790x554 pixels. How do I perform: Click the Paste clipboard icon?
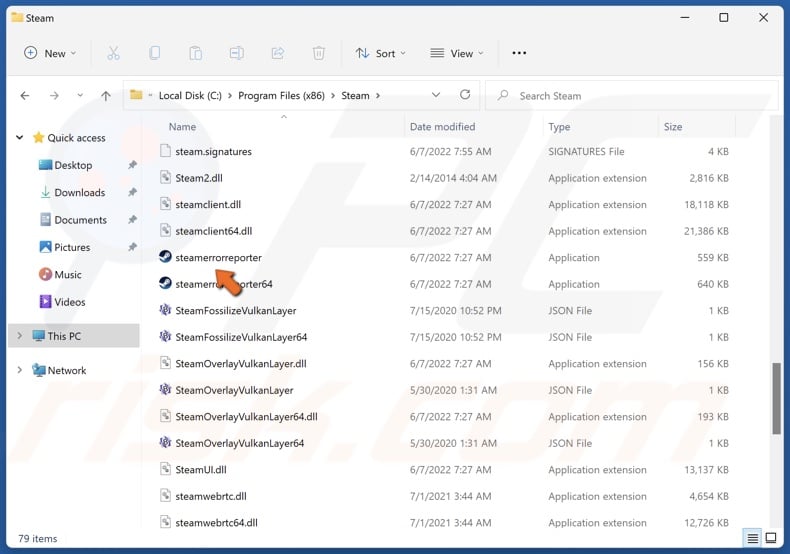pos(195,53)
